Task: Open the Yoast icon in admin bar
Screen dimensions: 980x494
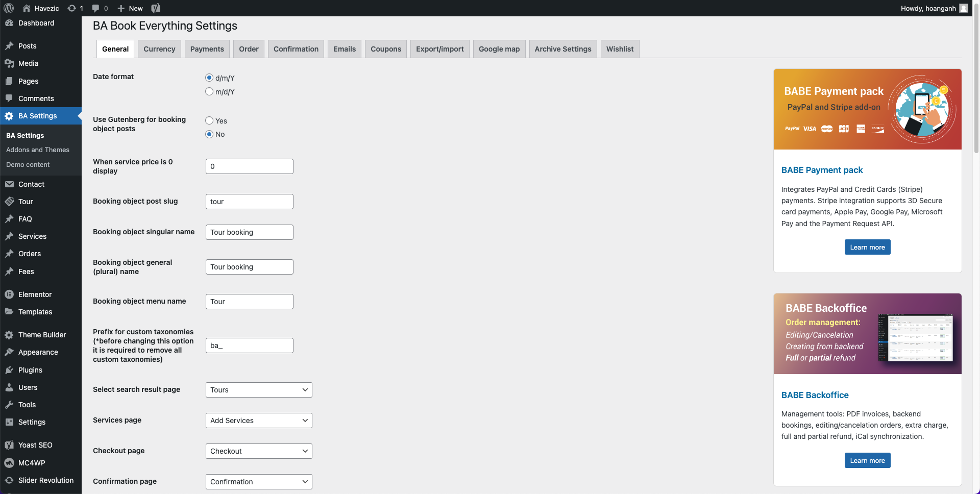Action: pos(156,8)
